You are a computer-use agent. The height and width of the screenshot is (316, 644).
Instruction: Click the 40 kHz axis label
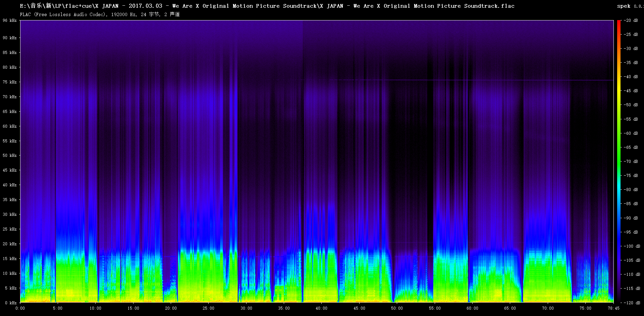pos(10,185)
